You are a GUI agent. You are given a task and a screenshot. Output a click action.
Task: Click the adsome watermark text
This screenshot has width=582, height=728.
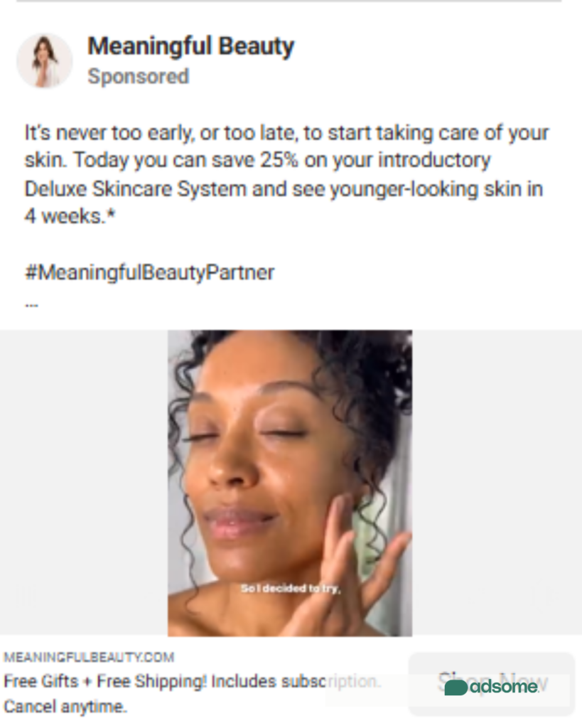point(504,687)
